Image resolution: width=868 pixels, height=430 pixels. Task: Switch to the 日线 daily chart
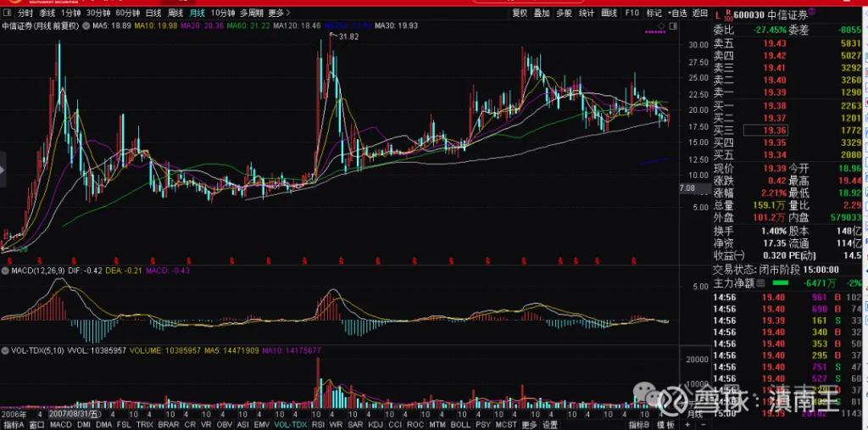pyautogui.click(x=153, y=13)
